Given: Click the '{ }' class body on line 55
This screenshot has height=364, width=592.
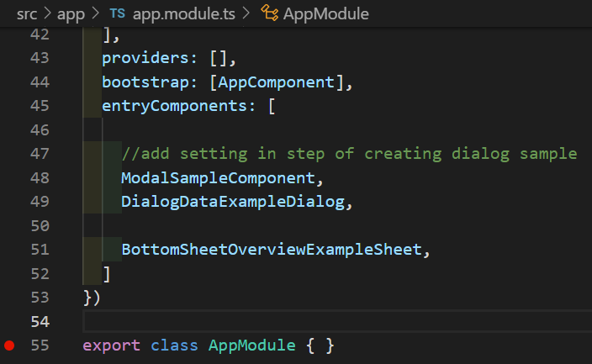Looking at the screenshot, I should coord(320,346).
